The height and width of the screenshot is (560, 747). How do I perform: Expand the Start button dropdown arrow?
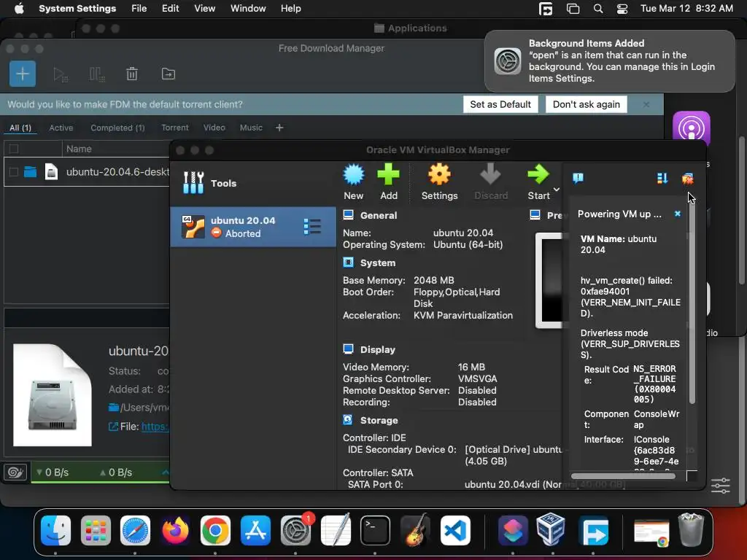click(557, 189)
